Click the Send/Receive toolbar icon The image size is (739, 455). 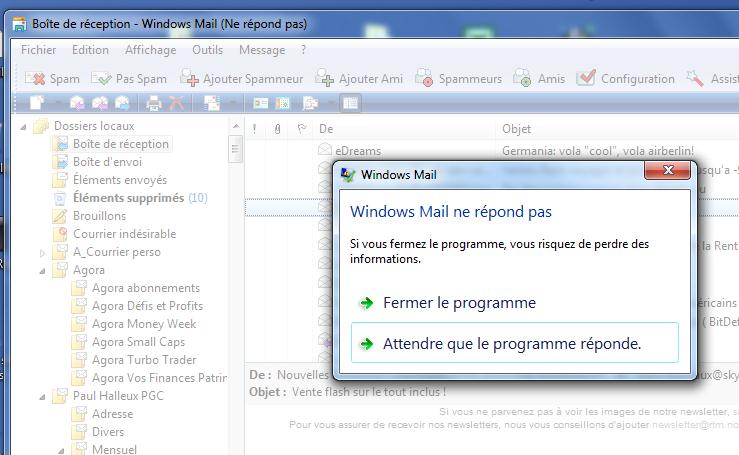(x=212, y=102)
